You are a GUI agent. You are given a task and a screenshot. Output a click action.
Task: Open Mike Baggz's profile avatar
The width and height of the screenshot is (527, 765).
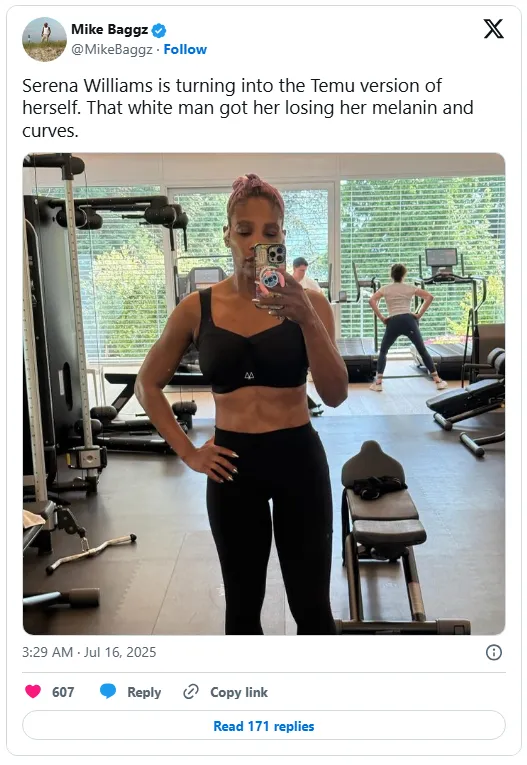[x=44, y=39]
